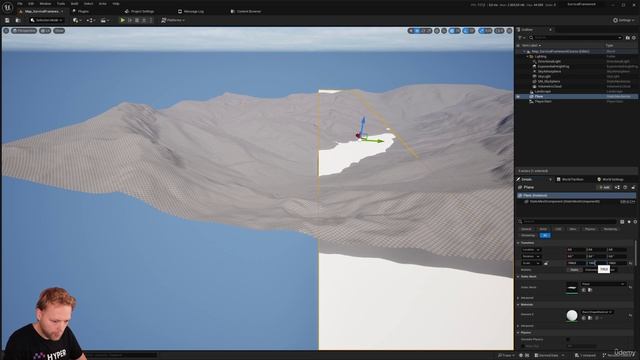Toggle the Scale lock icon

(x=546, y=263)
